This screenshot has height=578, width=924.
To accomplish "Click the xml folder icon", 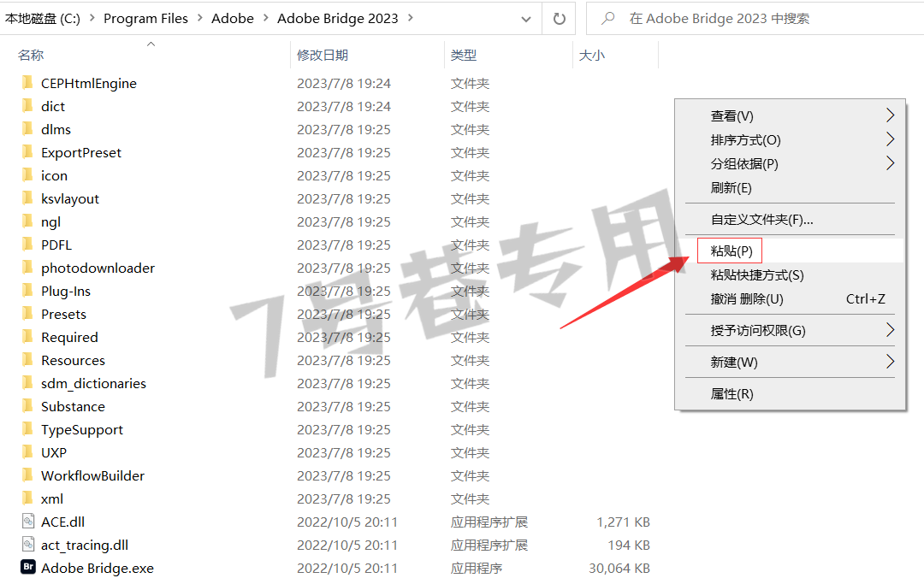I will pos(27,498).
